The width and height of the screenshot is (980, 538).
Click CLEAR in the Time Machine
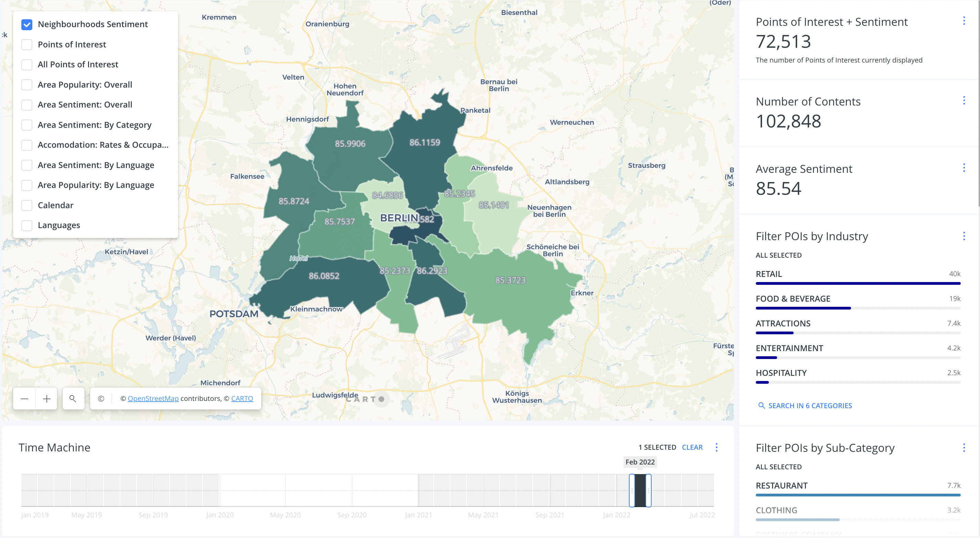692,447
